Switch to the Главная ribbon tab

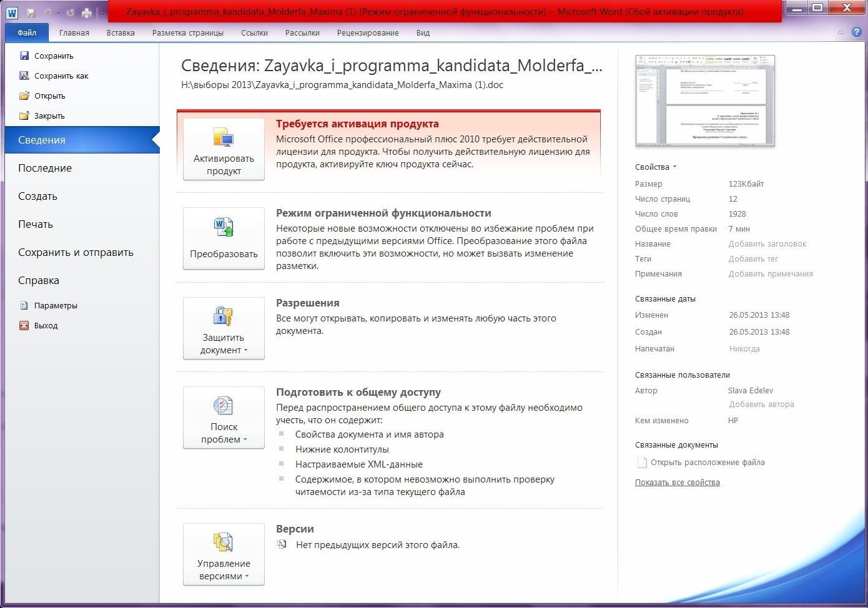click(x=74, y=32)
